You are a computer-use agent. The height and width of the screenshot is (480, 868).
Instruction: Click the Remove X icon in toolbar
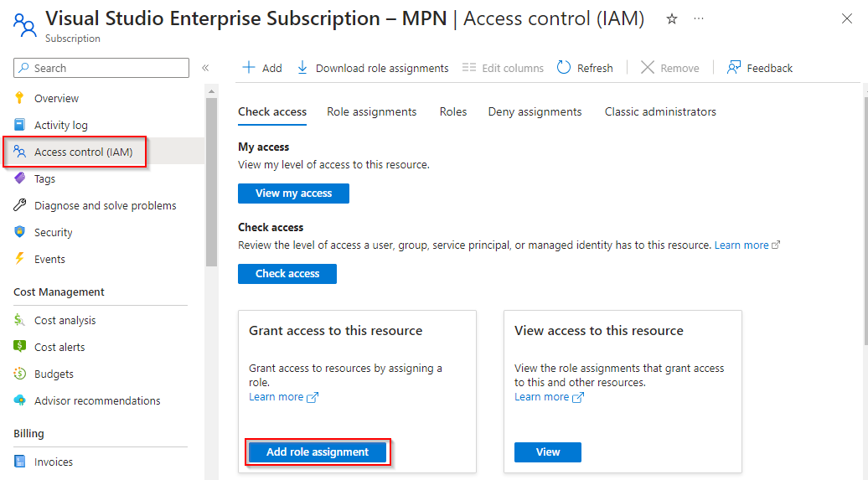(x=647, y=68)
